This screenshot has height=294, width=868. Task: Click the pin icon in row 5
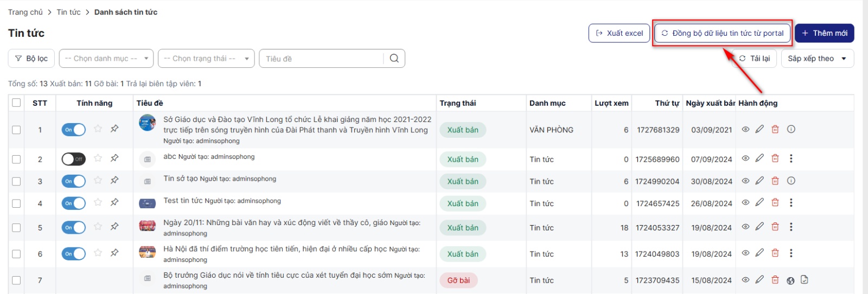point(114,227)
